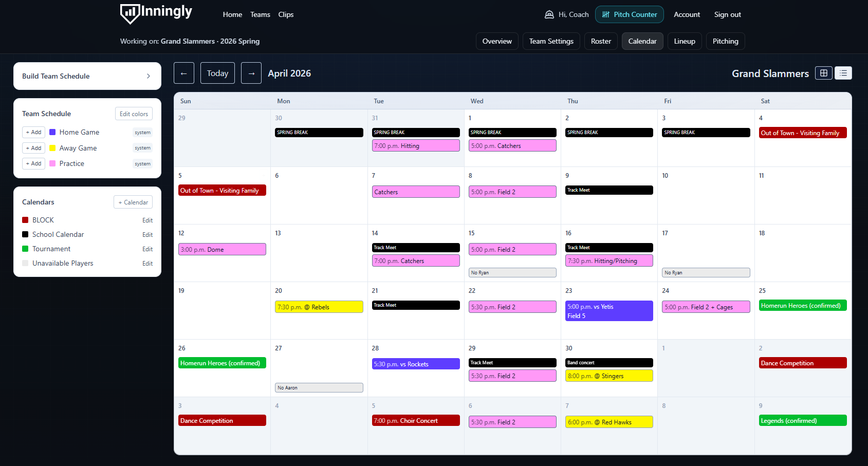Go back a month with the left arrow
Screen dimensions: 868x466
[183, 72]
